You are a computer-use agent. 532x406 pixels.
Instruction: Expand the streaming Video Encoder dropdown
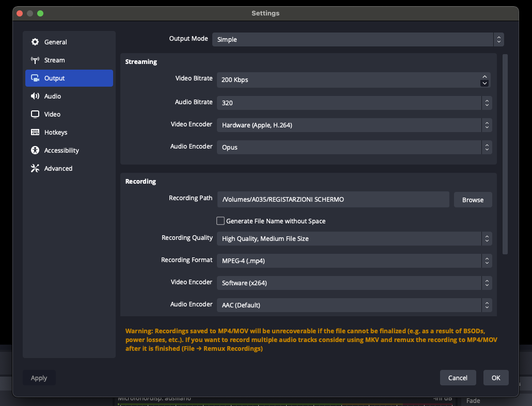(354, 125)
